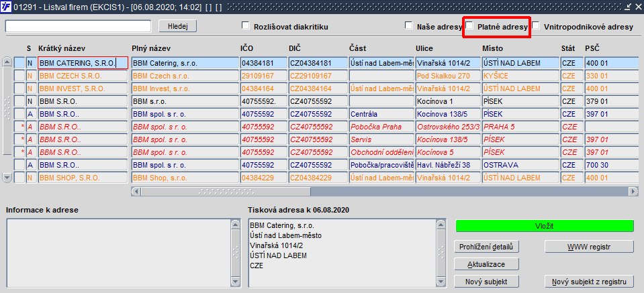
Task: Click the Kocínova 1 street cell
Action: pos(448,101)
